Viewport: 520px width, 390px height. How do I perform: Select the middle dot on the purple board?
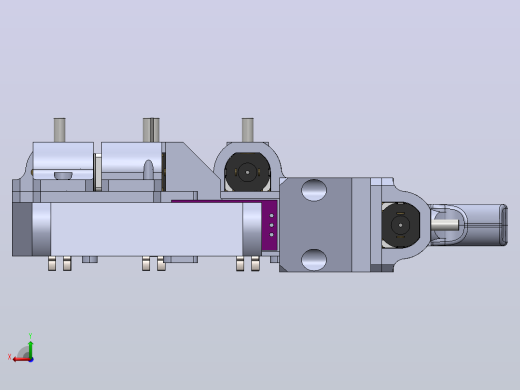click(271, 225)
